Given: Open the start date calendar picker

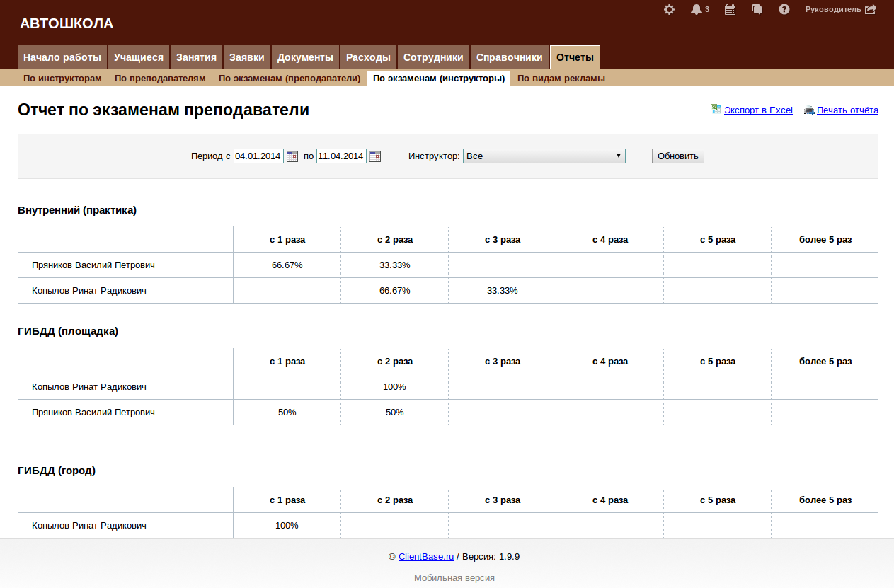Looking at the screenshot, I should [292, 156].
